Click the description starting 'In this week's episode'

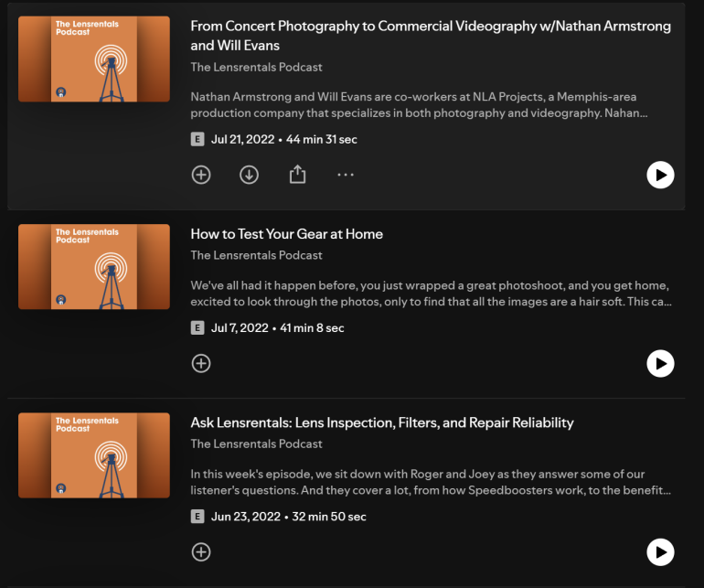click(431, 482)
